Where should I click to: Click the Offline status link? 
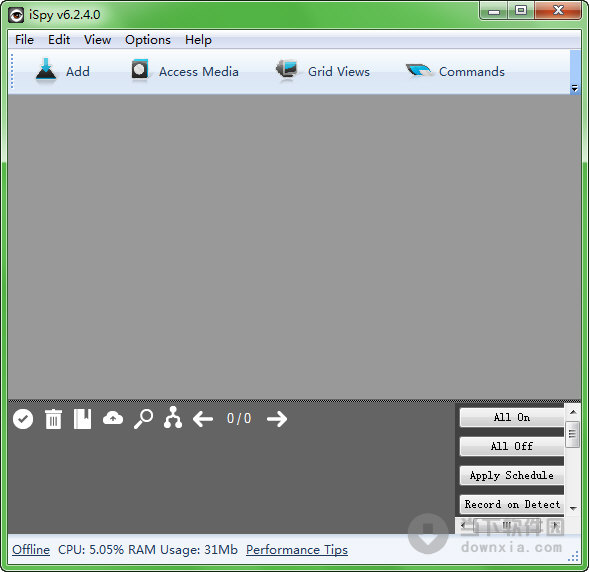click(x=31, y=549)
